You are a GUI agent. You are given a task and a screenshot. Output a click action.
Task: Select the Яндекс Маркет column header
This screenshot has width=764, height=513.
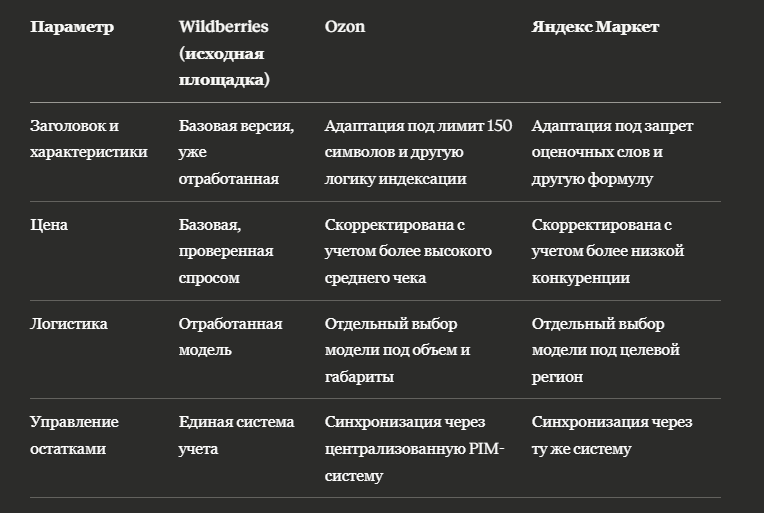[x=595, y=27]
